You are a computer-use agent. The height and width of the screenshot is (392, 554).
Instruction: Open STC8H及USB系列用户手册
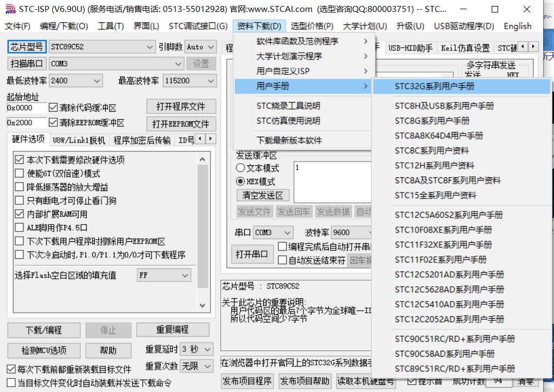coord(461,106)
